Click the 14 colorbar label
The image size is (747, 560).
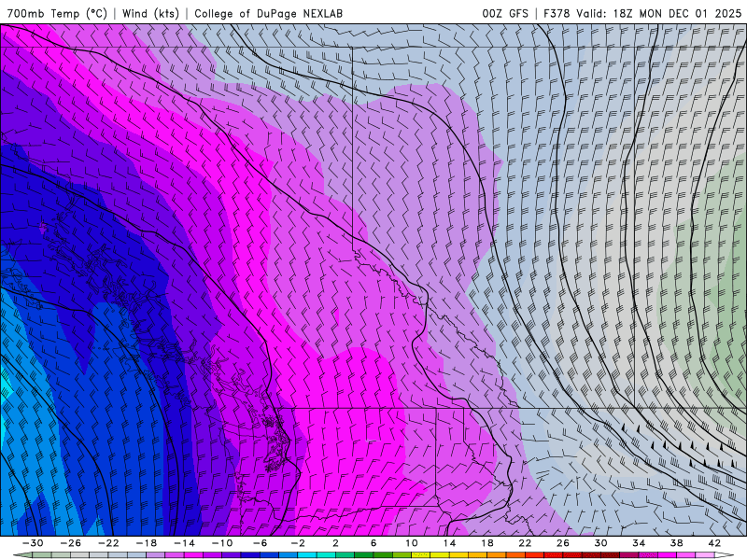tap(449, 543)
